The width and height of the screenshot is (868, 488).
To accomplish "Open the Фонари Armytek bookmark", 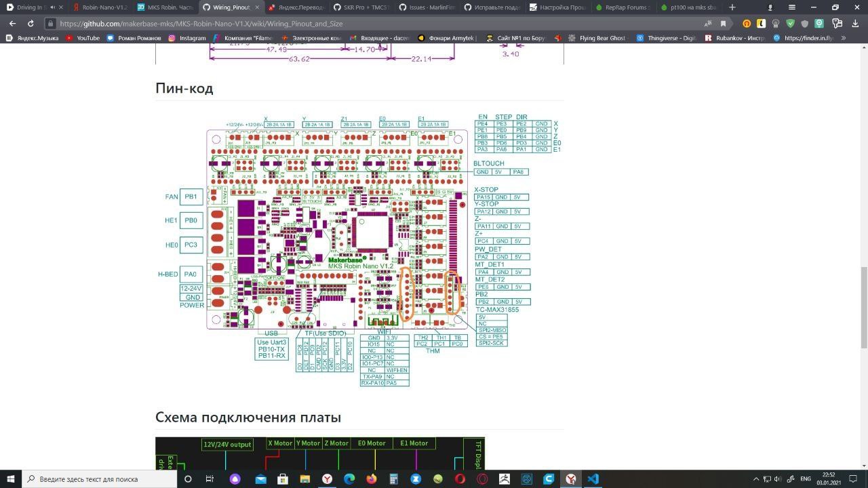I will click(447, 38).
